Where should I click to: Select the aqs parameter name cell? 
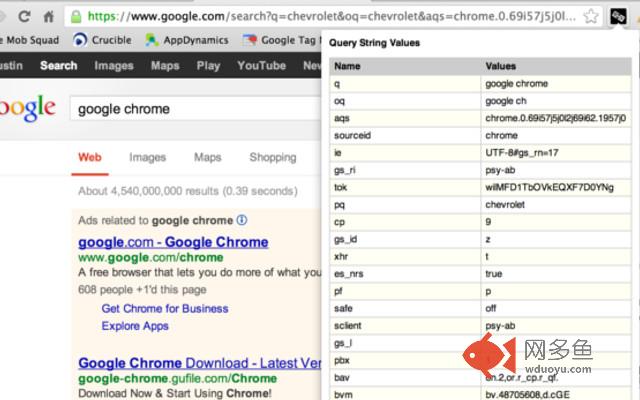point(405,118)
